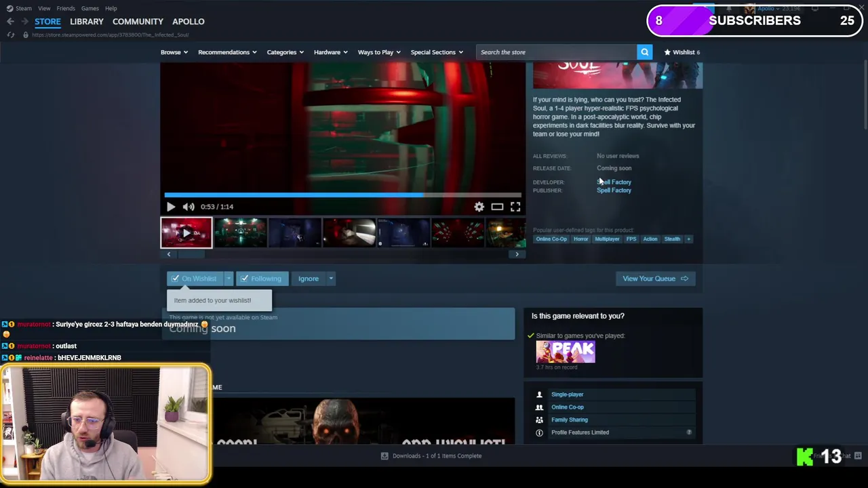
Task: Open the View menu
Action: (44, 8)
